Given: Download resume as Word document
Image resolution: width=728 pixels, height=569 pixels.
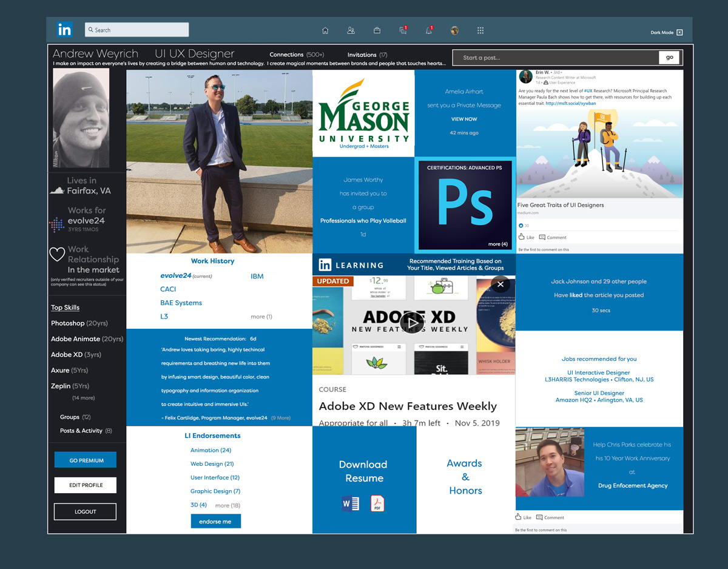Looking at the screenshot, I should (351, 503).
